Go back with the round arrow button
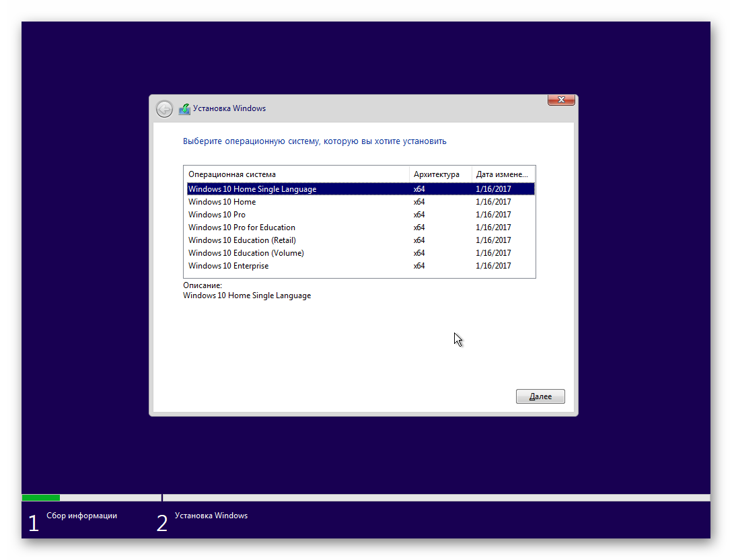 pyautogui.click(x=164, y=109)
